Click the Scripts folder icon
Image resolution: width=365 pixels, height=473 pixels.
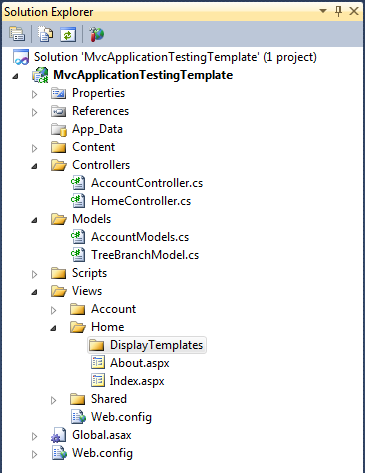point(59,273)
